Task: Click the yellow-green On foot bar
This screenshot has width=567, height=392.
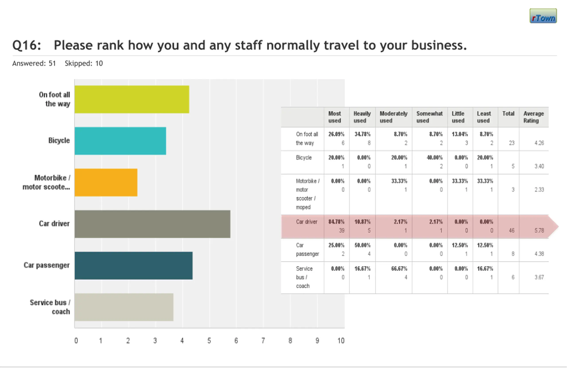Action: click(x=132, y=100)
